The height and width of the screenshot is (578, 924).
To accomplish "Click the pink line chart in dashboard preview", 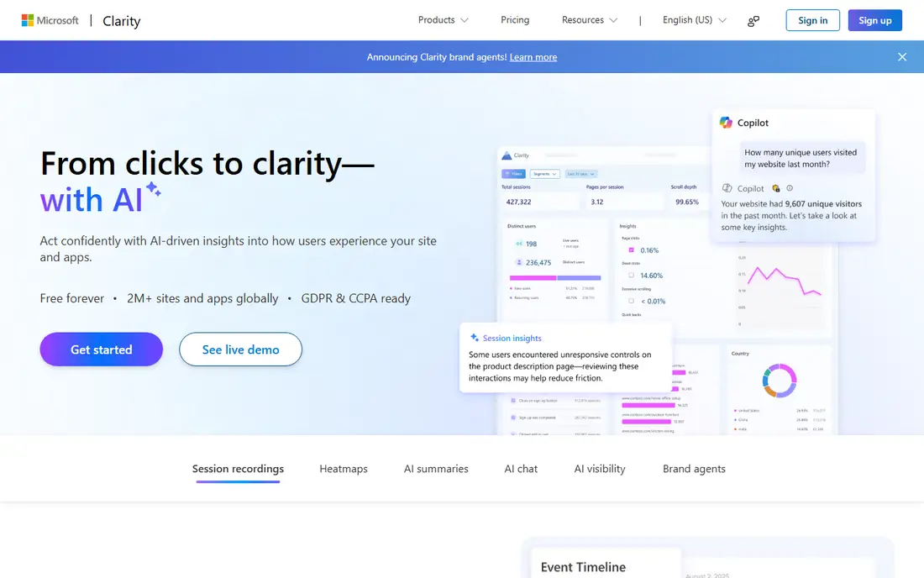I will [784, 281].
